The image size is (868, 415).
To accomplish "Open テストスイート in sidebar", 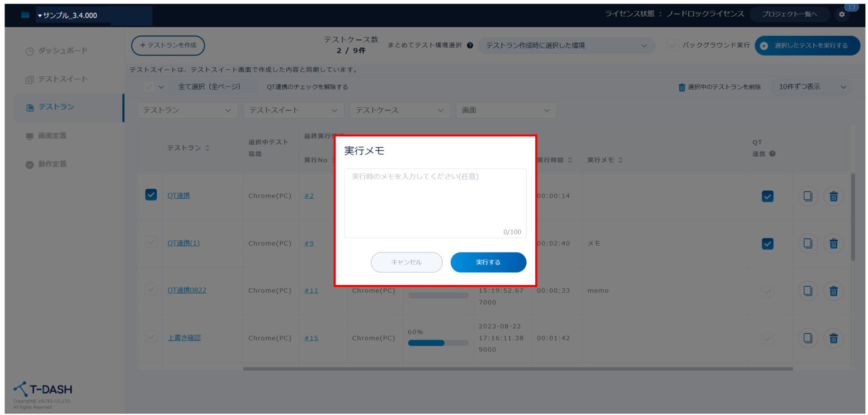I will pos(62,79).
